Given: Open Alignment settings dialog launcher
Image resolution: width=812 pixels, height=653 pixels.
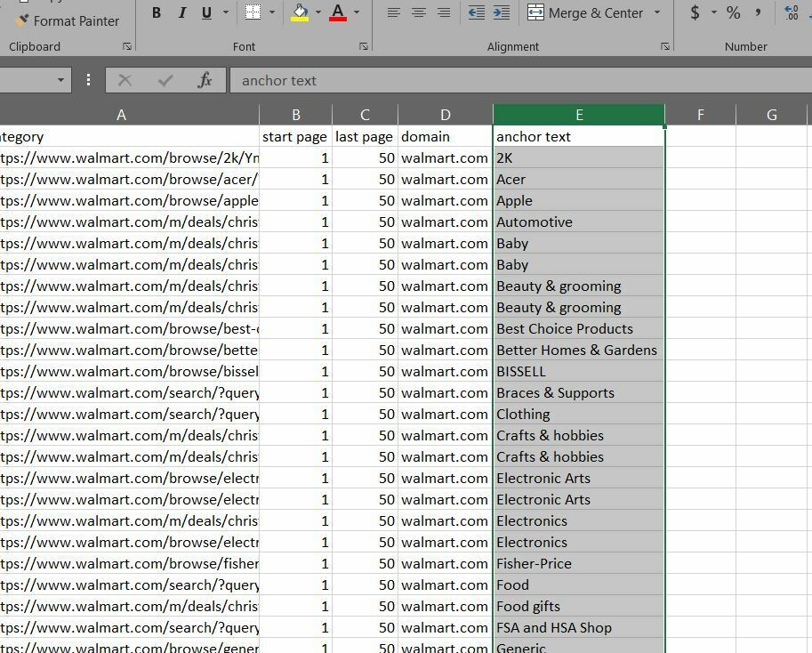Looking at the screenshot, I should 665,46.
